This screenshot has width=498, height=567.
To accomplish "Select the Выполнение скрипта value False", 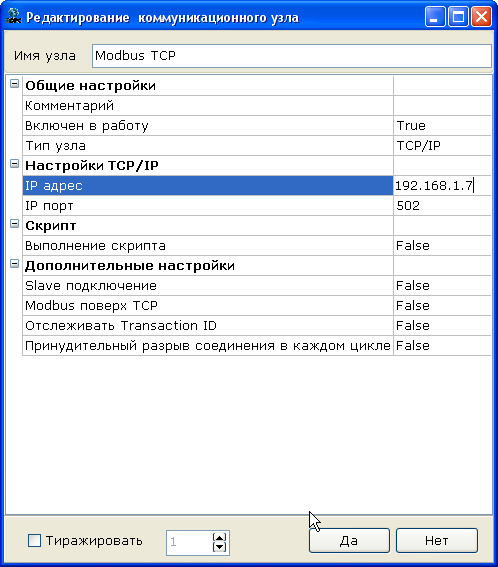I will click(442, 246).
